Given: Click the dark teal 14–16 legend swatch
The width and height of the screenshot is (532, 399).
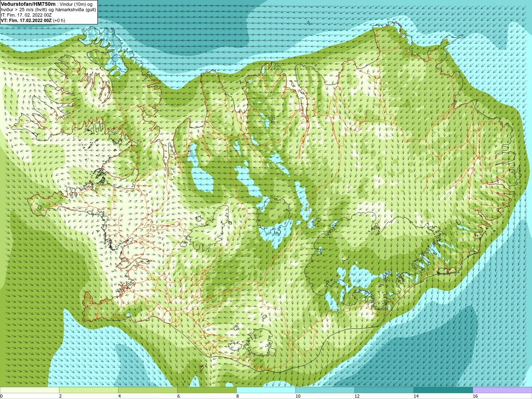Looking at the screenshot, I should (443, 390).
